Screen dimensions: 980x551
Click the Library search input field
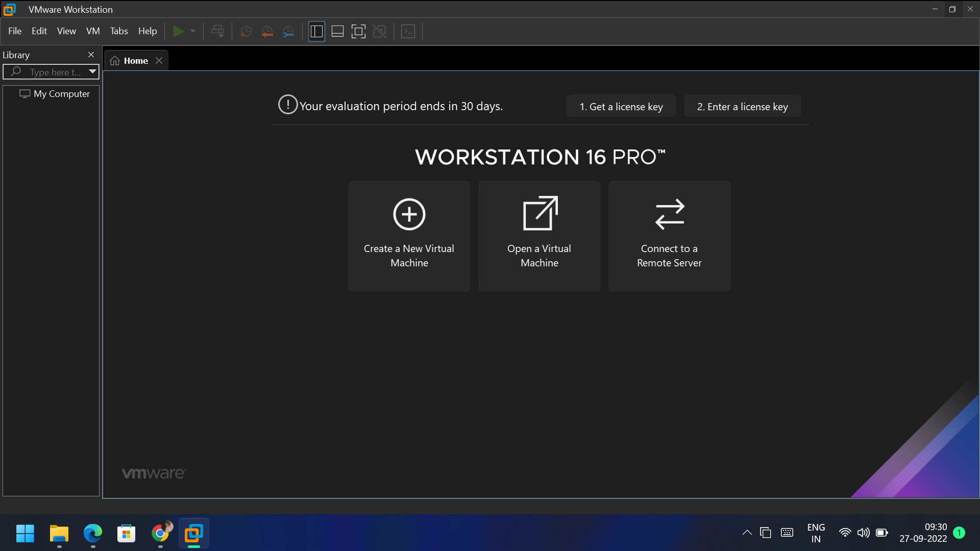pyautogui.click(x=55, y=72)
